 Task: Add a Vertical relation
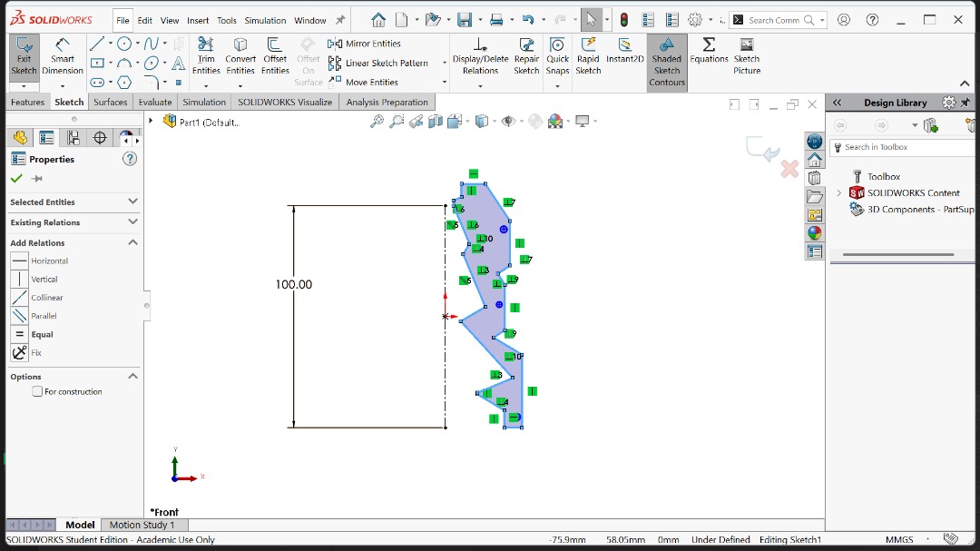coord(34,279)
